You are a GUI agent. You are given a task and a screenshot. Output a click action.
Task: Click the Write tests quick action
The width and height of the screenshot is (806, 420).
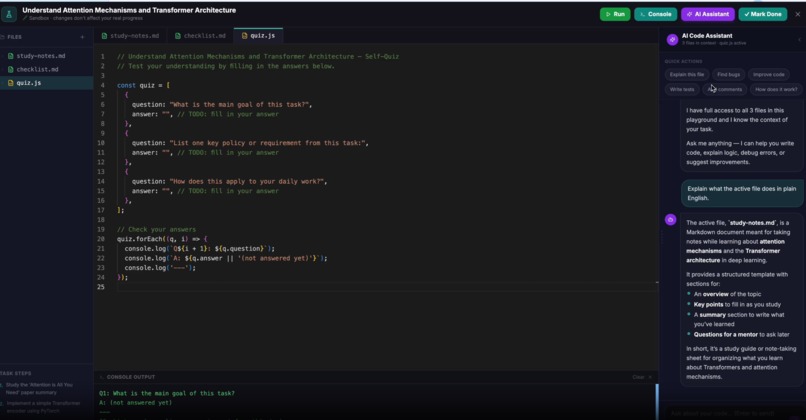tap(682, 89)
